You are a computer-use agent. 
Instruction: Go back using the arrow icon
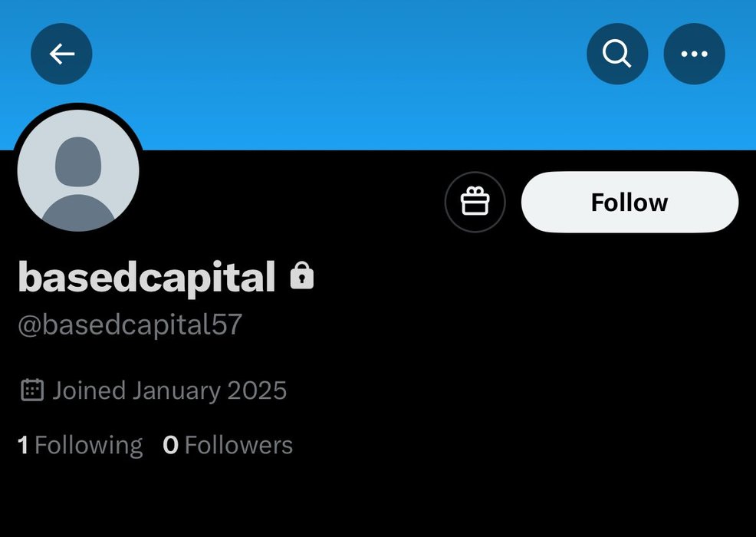pyautogui.click(x=61, y=54)
